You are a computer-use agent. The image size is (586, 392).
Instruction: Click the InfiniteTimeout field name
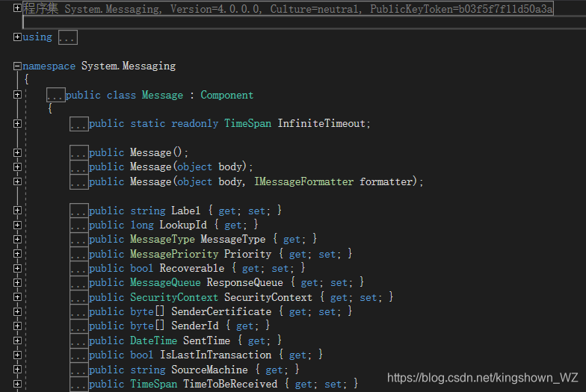pyautogui.click(x=321, y=124)
